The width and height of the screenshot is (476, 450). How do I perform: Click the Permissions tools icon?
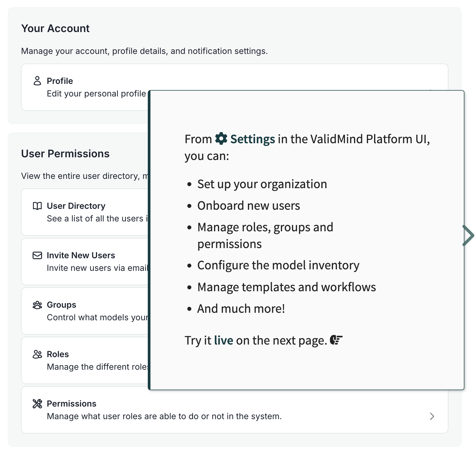37,404
